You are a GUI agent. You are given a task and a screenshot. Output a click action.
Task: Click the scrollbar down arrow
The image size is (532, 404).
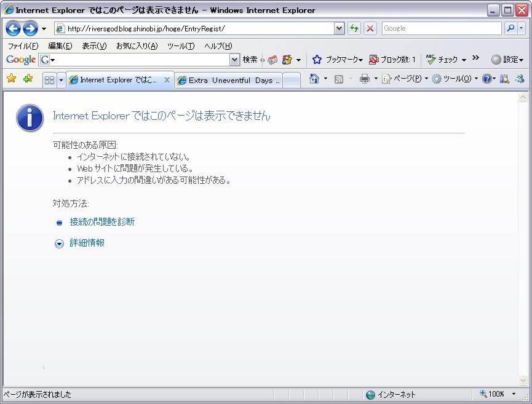pyautogui.click(x=523, y=380)
